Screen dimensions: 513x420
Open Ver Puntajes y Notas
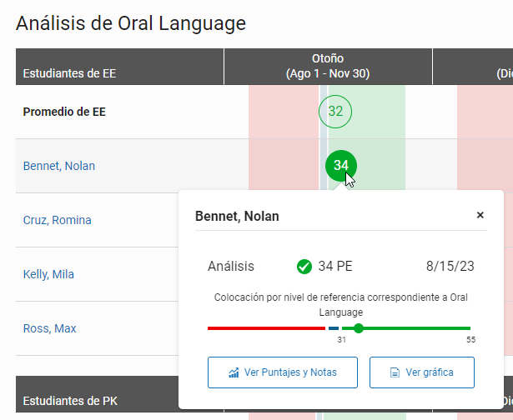(282, 372)
